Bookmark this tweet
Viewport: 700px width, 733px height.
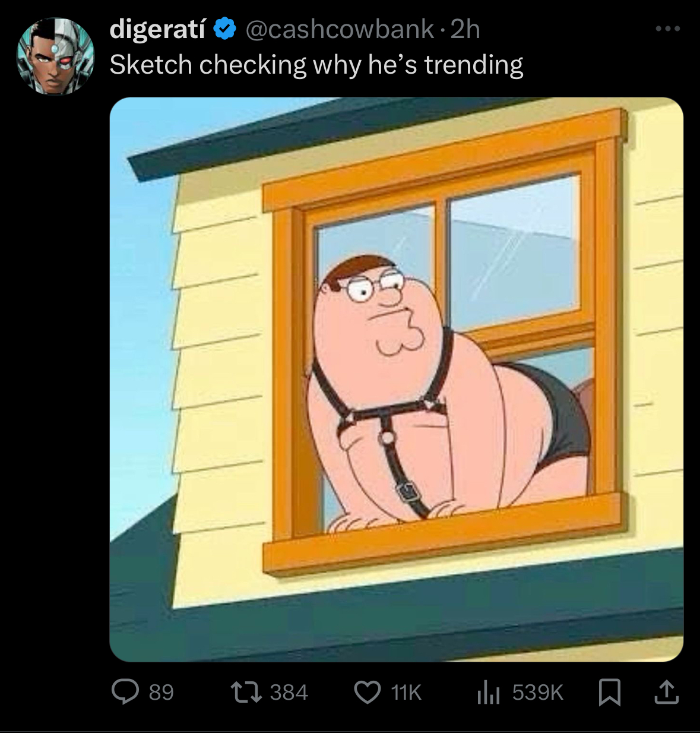tap(609, 692)
